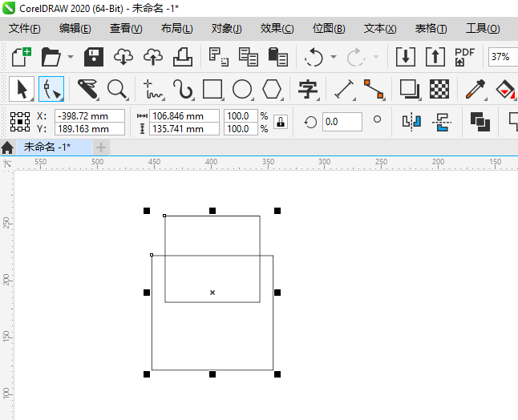Viewport: 518px width, 420px height.
Task: Open the 效果(C) menu
Action: pyautogui.click(x=277, y=29)
